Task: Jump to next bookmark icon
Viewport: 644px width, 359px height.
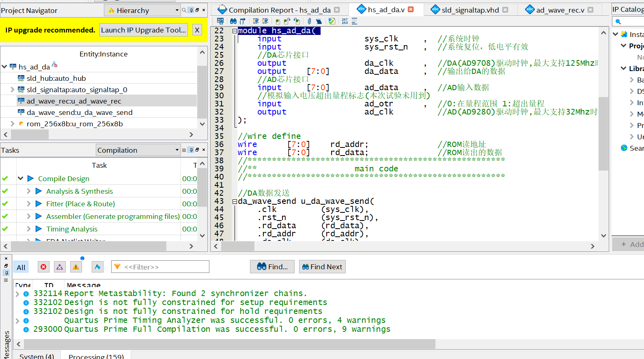Action: pyautogui.click(x=287, y=21)
